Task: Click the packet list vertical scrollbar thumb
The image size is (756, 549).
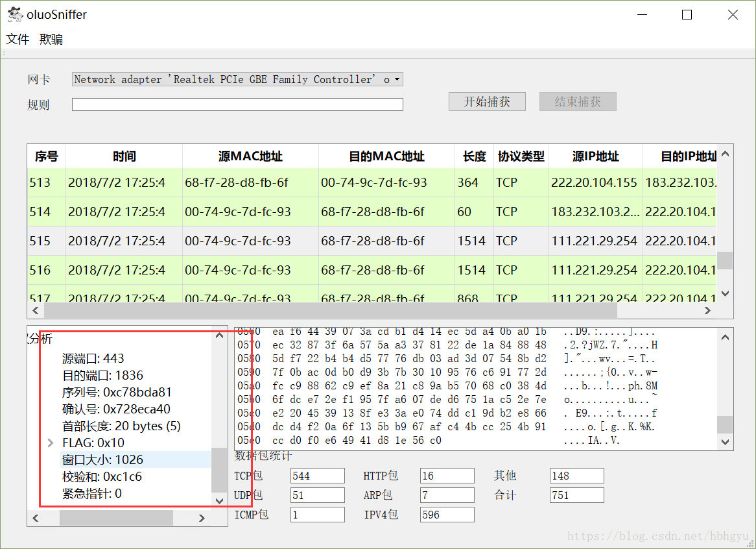Action: [725, 260]
